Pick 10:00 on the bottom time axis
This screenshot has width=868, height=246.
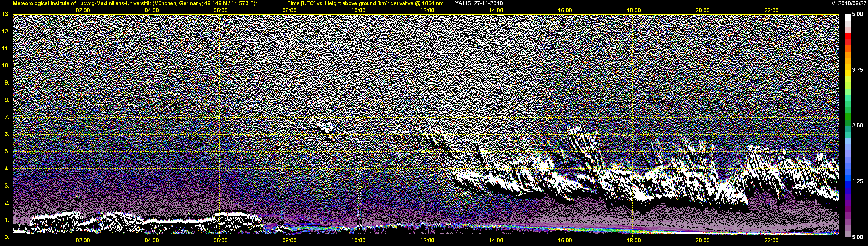click(x=358, y=241)
